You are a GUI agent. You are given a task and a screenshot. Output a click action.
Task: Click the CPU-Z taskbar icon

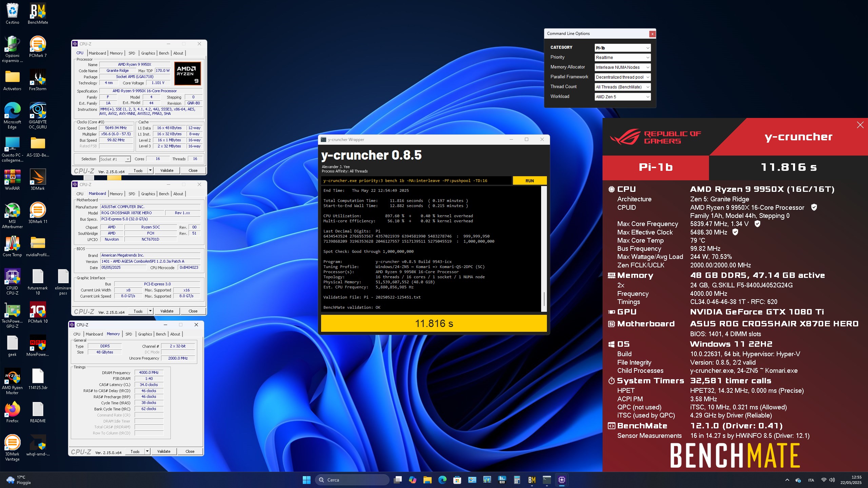point(561,480)
